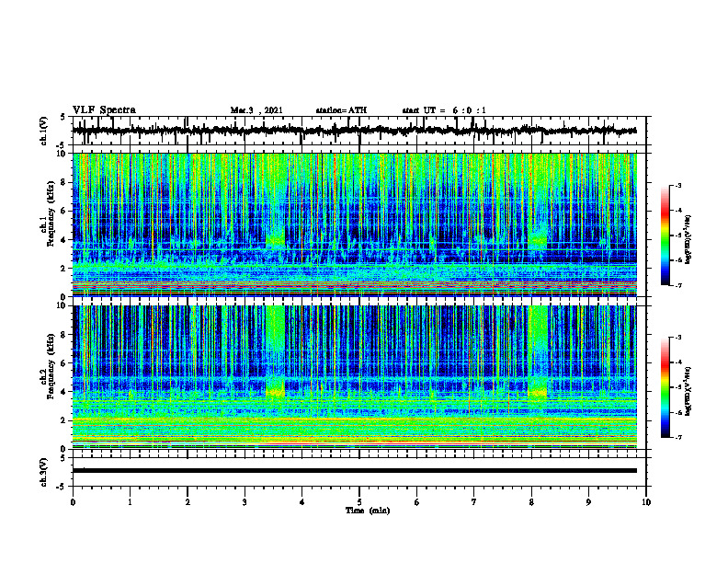Screen dimensions: 728x563
Task: Click the time axis tick label "6"
Action: coord(417,502)
